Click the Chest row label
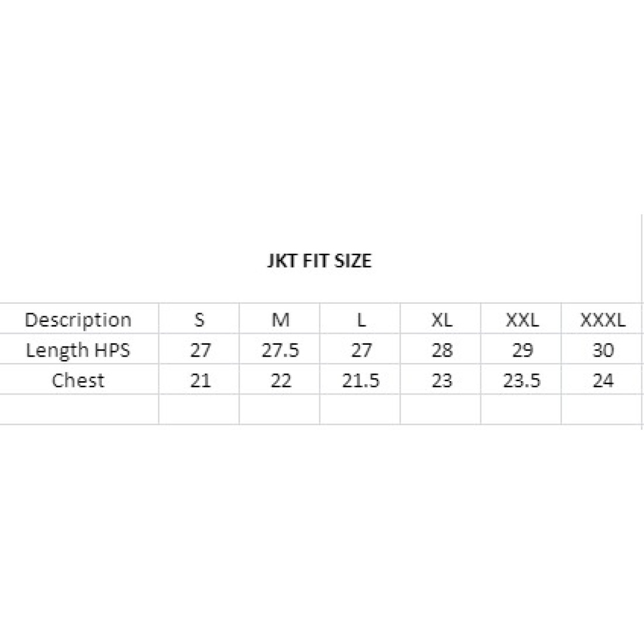 (x=78, y=380)
